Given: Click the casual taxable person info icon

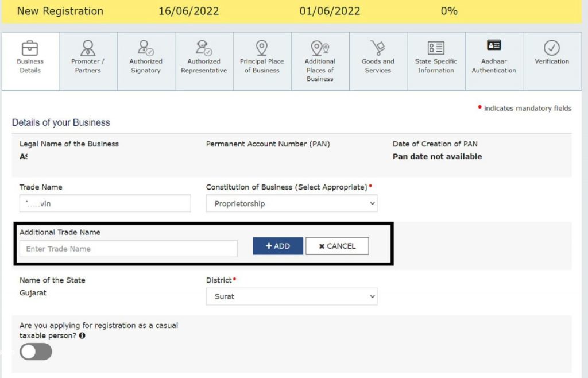Looking at the screenshot, I should point(82,335).
